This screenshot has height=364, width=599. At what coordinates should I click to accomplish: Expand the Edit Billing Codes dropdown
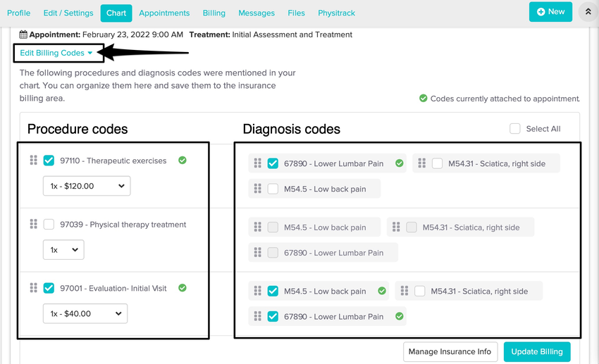[x=56, y=53]
